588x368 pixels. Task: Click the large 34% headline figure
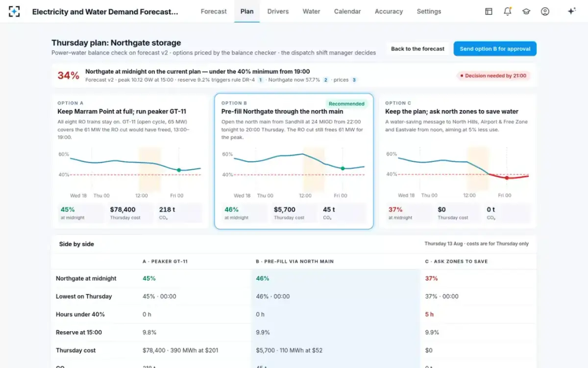coord(68,76)
